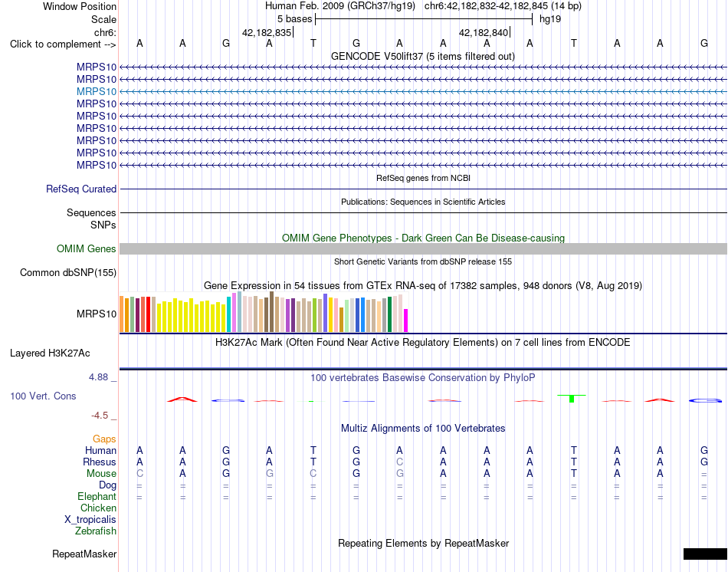This screenshot has height=572, width=728.
Task: Click the MRPS10 label beside GTEx bar chart
Action: pyautogui.click(x=97, y=314)
